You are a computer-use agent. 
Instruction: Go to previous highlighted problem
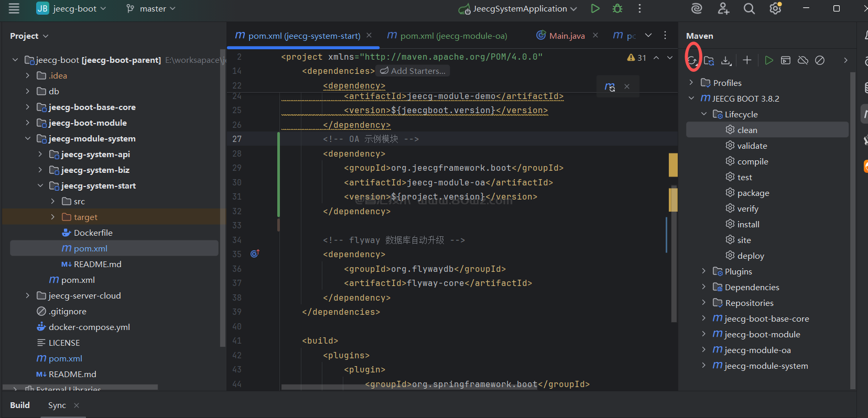coord(656,58)
